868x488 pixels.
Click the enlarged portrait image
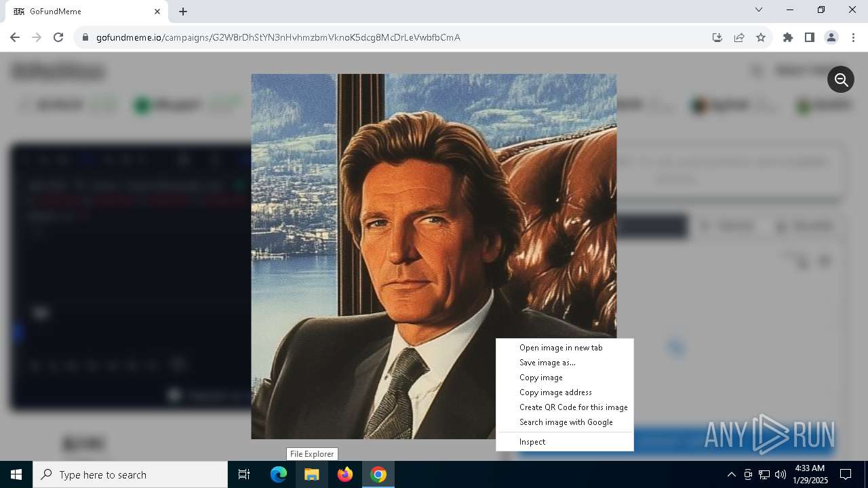click(x=434, y=256)
